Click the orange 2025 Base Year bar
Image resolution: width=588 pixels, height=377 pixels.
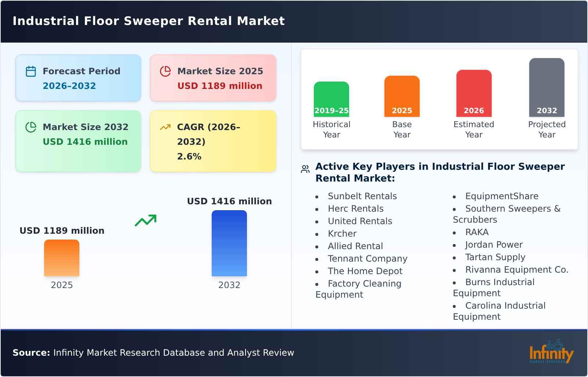tap(402, 96)
